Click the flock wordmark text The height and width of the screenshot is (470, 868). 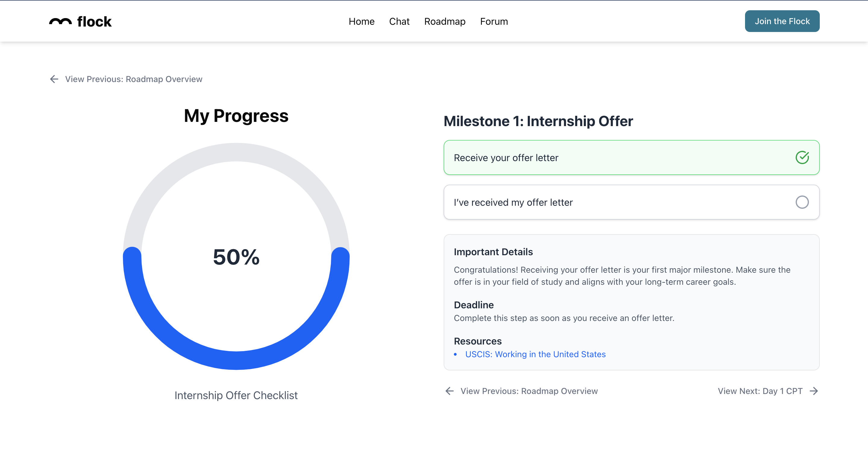point(94,22)
